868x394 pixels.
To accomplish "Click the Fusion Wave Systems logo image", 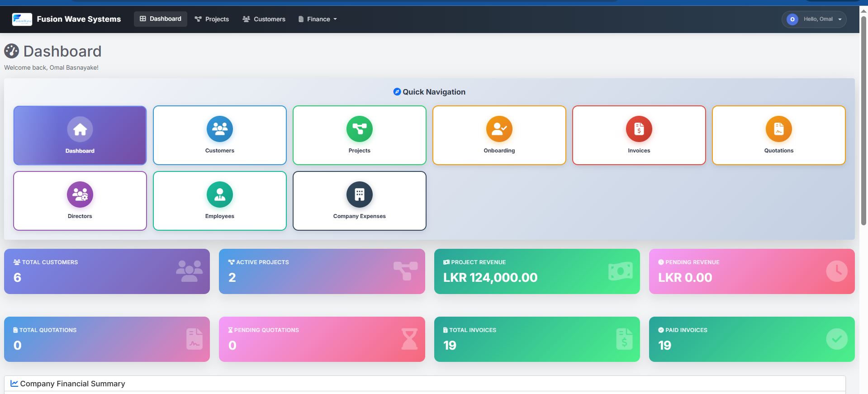I will [22, 19].
